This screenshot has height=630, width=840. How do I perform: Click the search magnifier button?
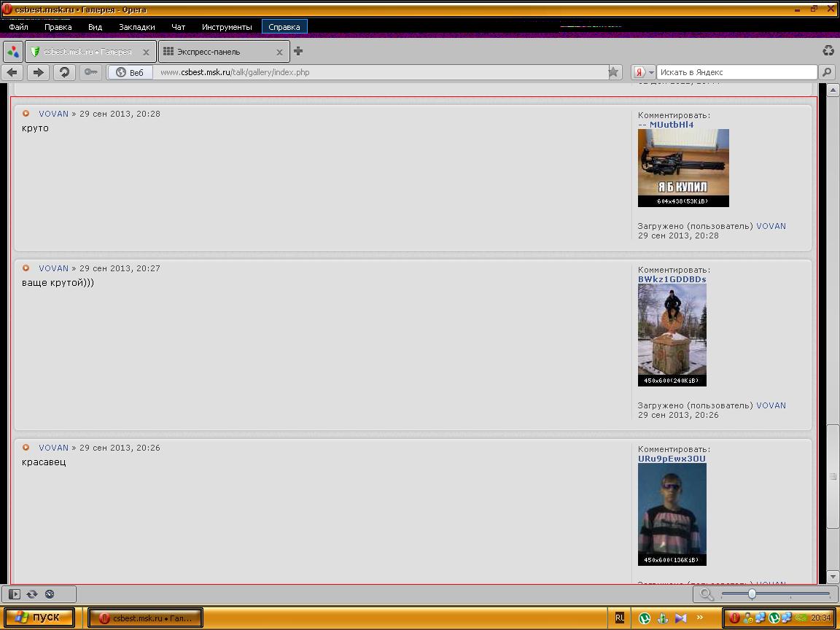(826, 72)
